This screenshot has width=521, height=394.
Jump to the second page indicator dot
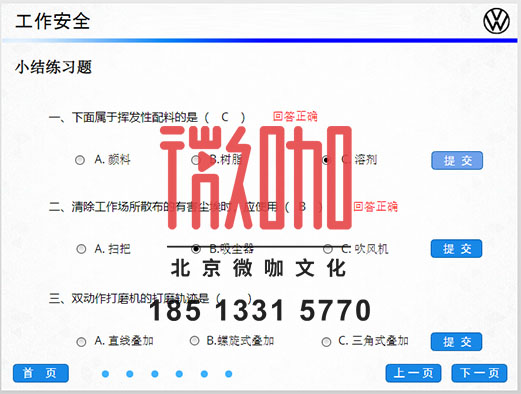click(130, 374)
